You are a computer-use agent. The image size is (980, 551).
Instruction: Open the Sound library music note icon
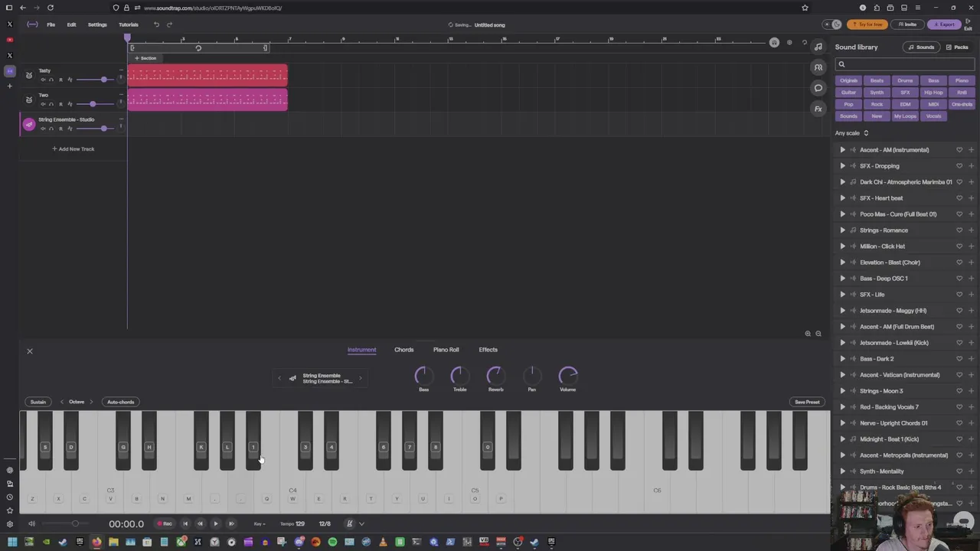pos(818,47)
